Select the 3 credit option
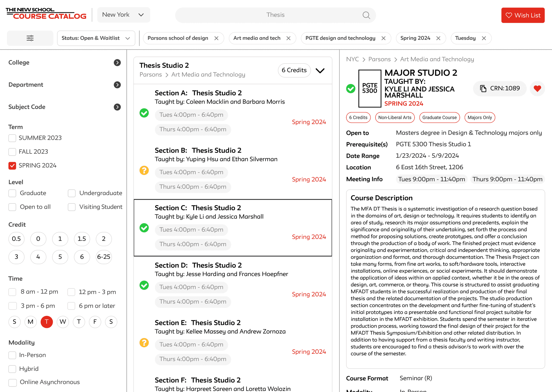 click(16, 257)
